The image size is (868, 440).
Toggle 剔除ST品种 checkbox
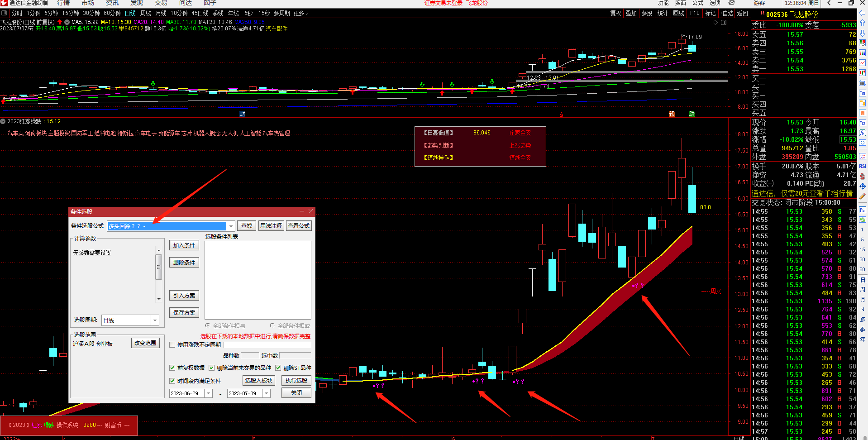[278, 368]
